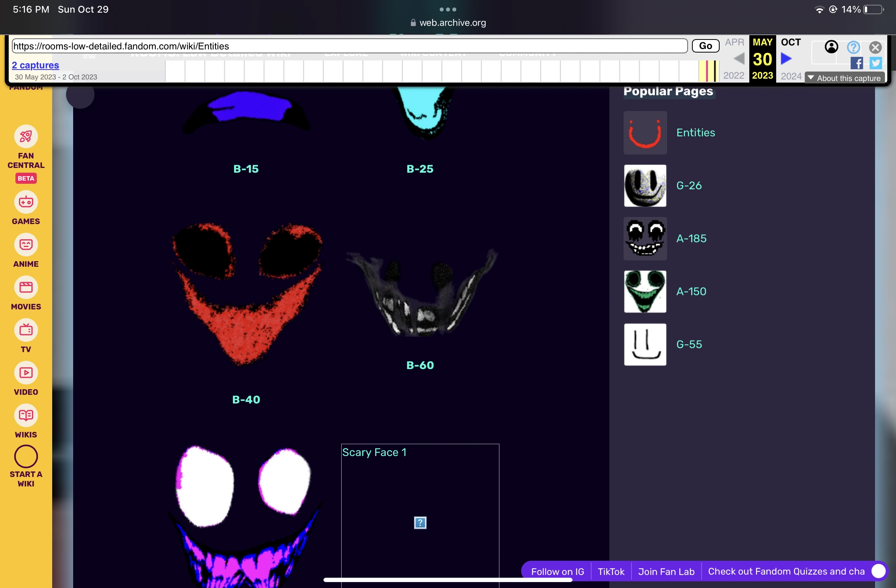Open the Wikis book icon
The height and width of the screenshot is (588, 896).
(x=26, y=416)
